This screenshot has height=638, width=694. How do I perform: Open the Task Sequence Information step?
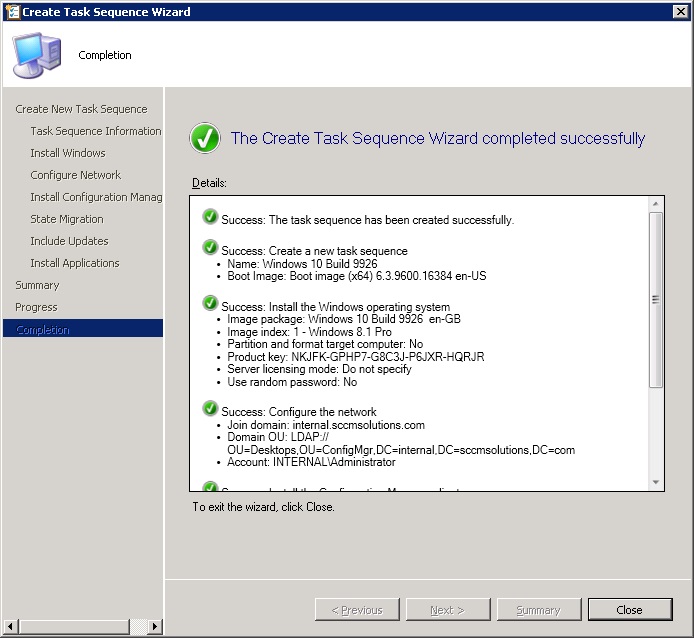pyautogui.click(x=95, y=131)
